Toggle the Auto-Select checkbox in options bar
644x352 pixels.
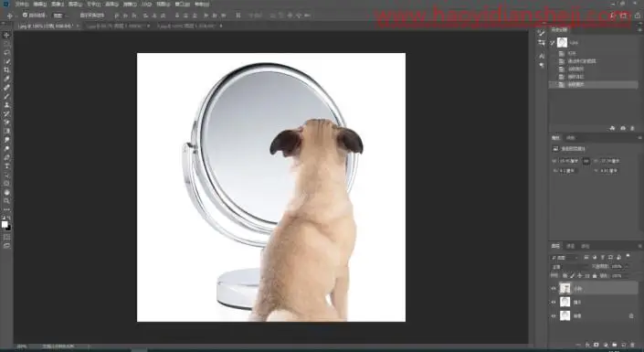coord(25,16)
